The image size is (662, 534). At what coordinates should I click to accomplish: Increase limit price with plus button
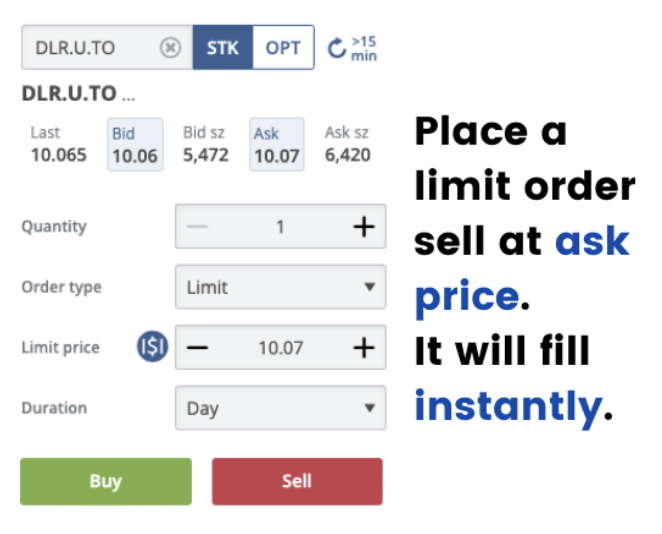tap(363, 348)
